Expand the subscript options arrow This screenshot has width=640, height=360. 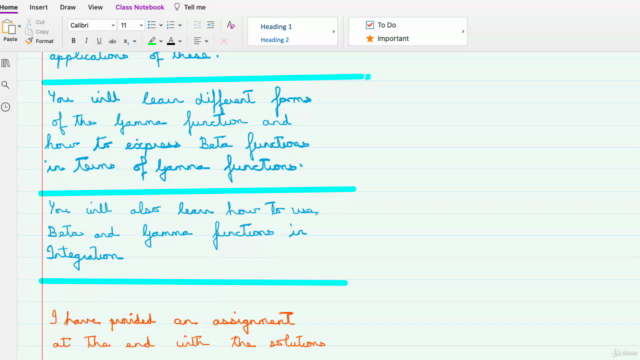point(134,41)
